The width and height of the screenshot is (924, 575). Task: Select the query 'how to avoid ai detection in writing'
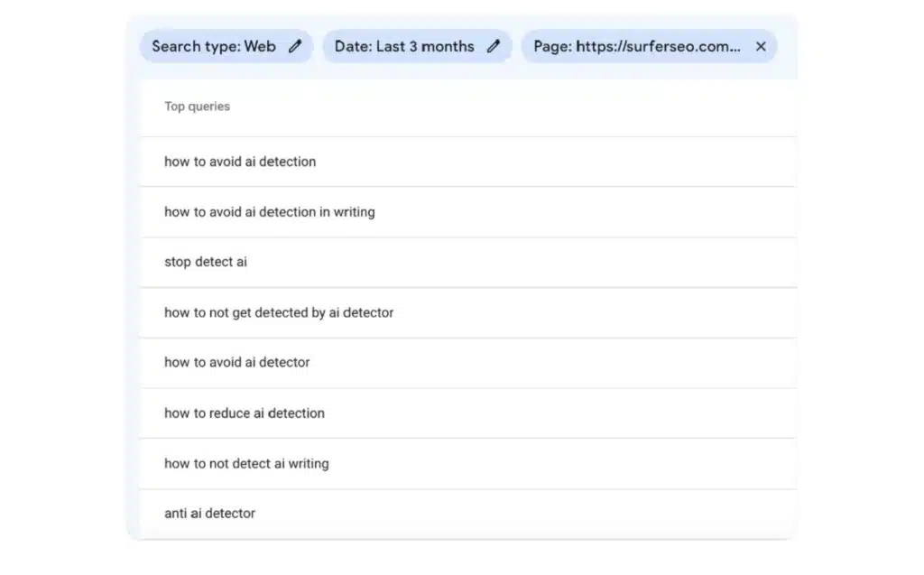270,211
